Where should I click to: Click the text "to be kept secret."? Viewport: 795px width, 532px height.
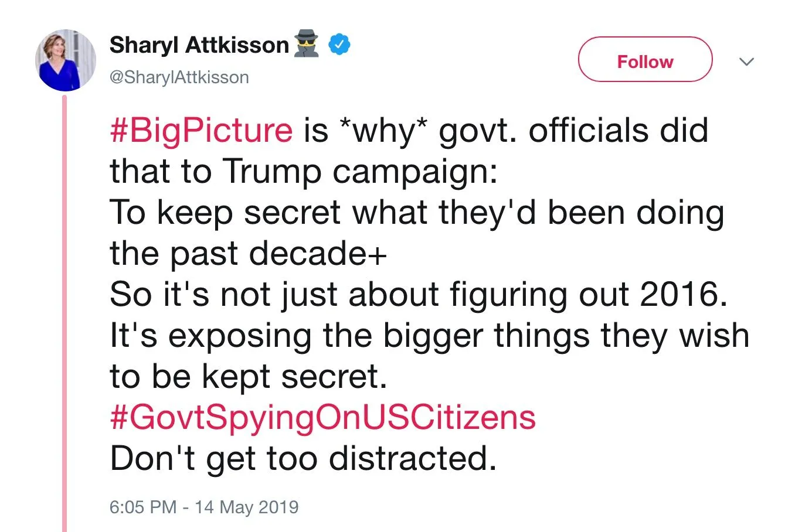pos(248,376)
